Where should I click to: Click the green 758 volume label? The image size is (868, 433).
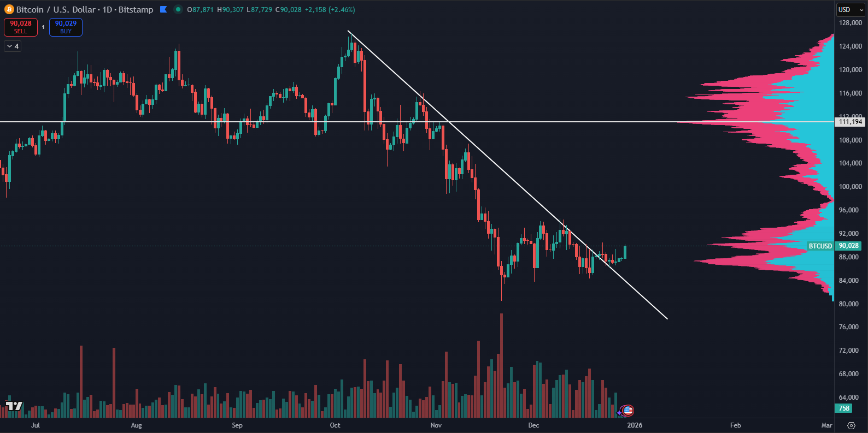(844, 408)
